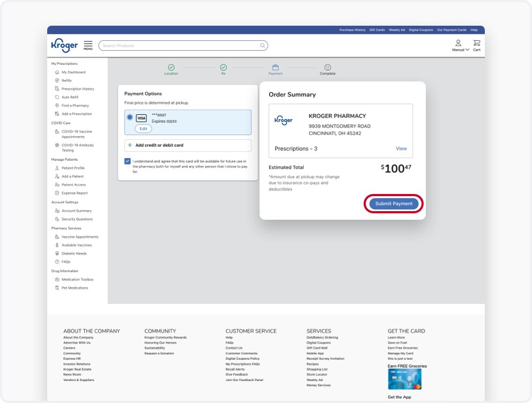Click Patient Access icon
The width and height of the screenshot is (532, 403).
[x=57, y=185]
